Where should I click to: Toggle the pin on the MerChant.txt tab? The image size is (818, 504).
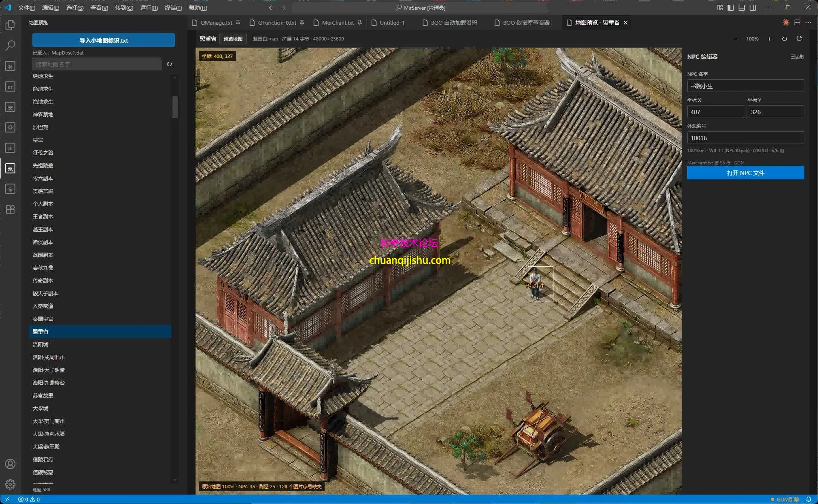coord(360,23)
